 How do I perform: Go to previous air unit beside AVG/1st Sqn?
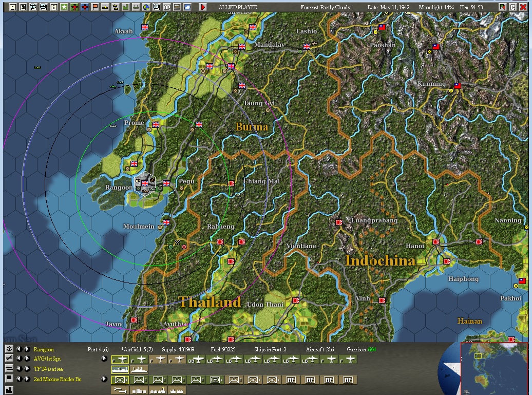(x=19, y=359)
